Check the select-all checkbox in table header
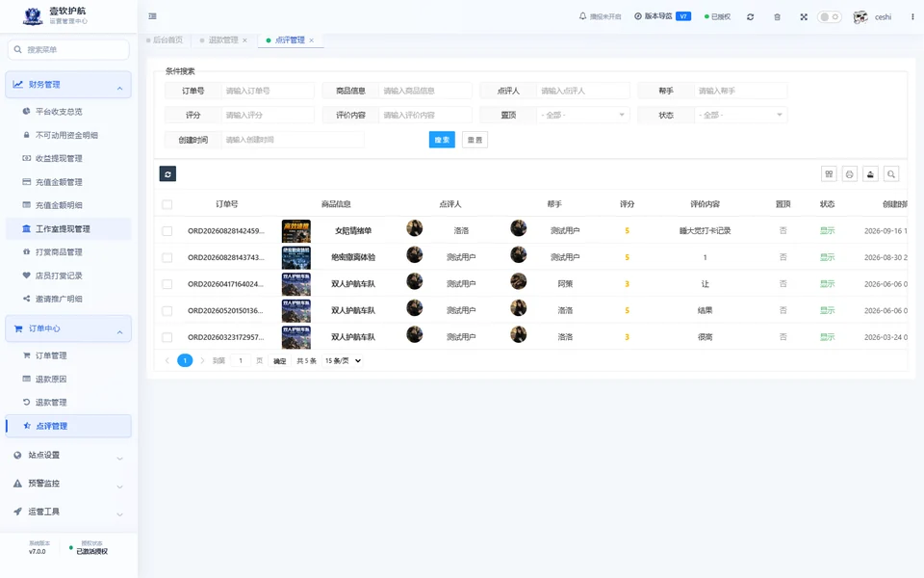The width and height of the screenshot is (924, 578). [x=167, y=204]
